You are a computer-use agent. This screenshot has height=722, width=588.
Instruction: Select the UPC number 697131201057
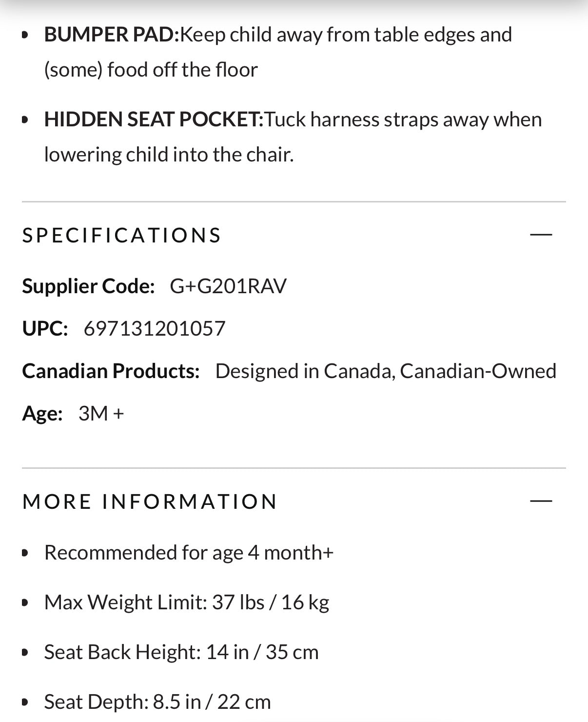click(x=155, y=328)
